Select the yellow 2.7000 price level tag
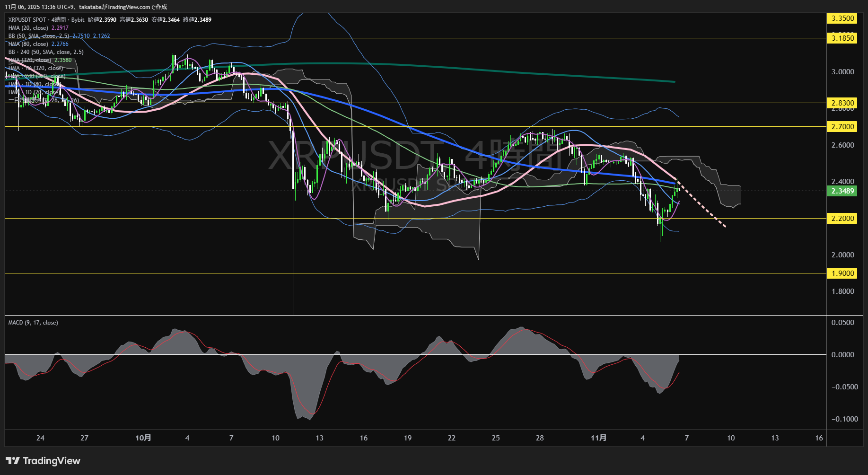This screenshot has width=868, height=475. (842, 127)
